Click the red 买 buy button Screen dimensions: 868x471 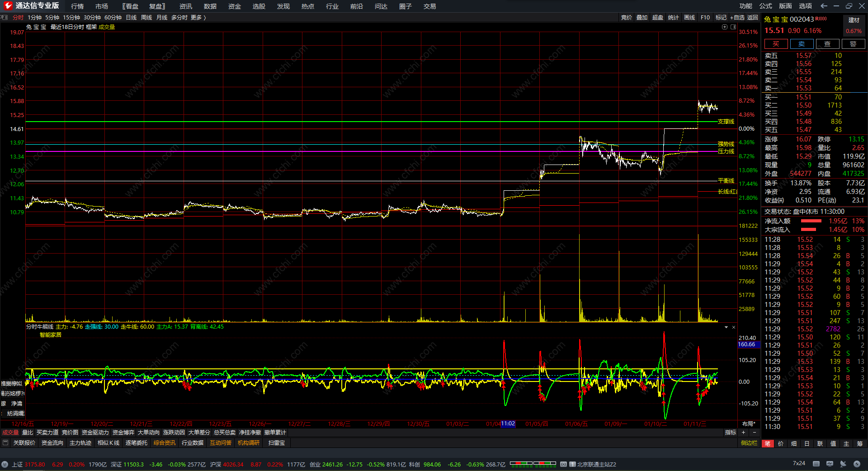coord(776,44)
